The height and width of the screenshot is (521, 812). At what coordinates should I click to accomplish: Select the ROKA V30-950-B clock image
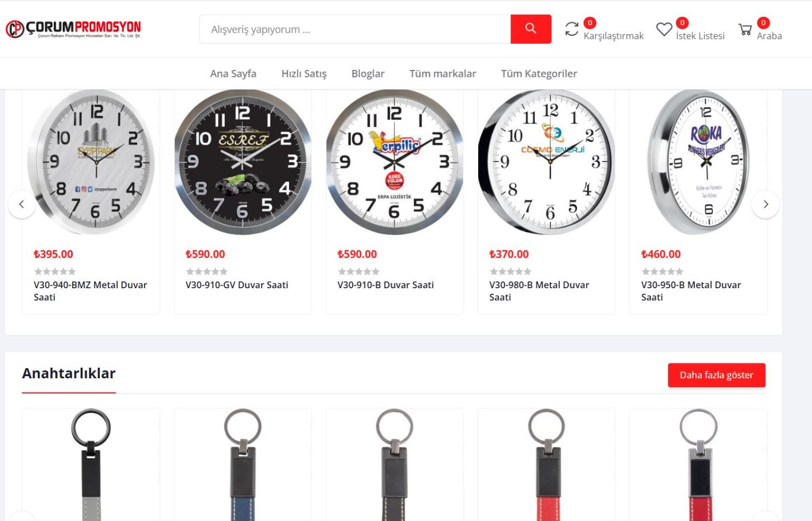(x=698, y=162)
